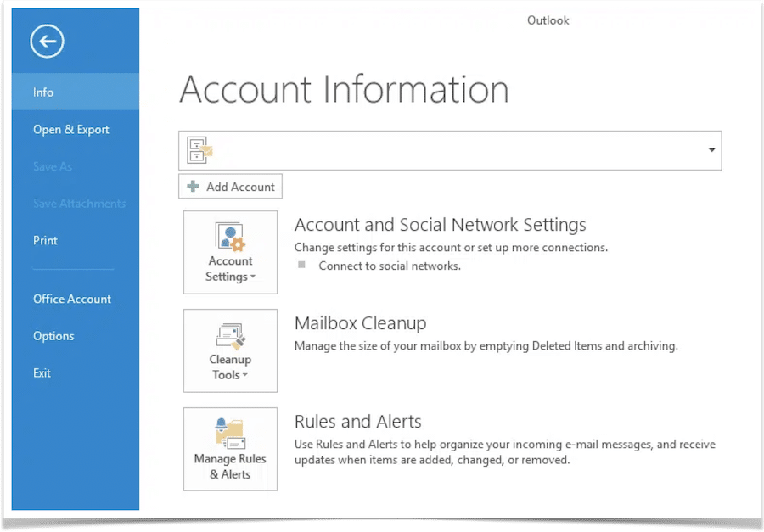This screenshot has width=764, height=532.
Task: Click the green plus icon beside Add Account
Action: pos(194,187)
